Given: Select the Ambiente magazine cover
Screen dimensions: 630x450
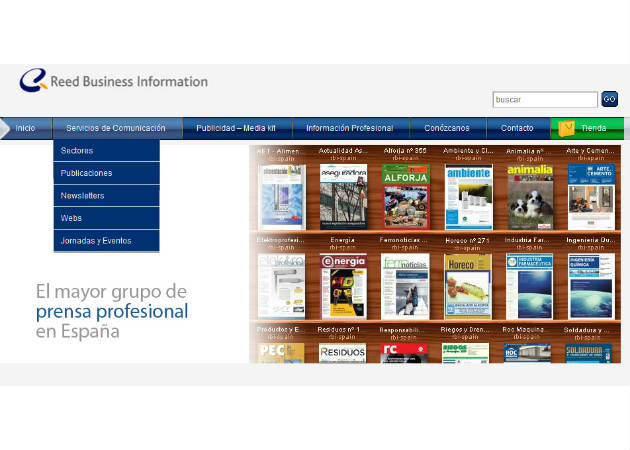Looking at the screenshot, I should (468, 196).
